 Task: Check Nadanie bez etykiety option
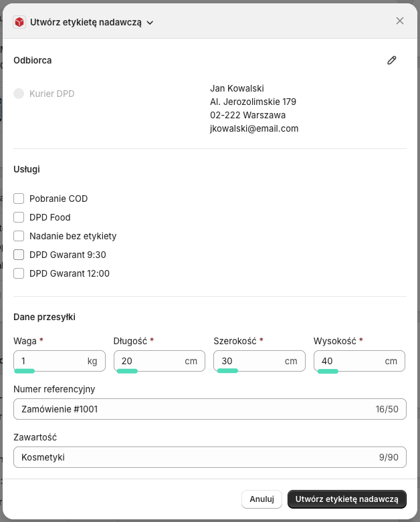coord(19,236)
